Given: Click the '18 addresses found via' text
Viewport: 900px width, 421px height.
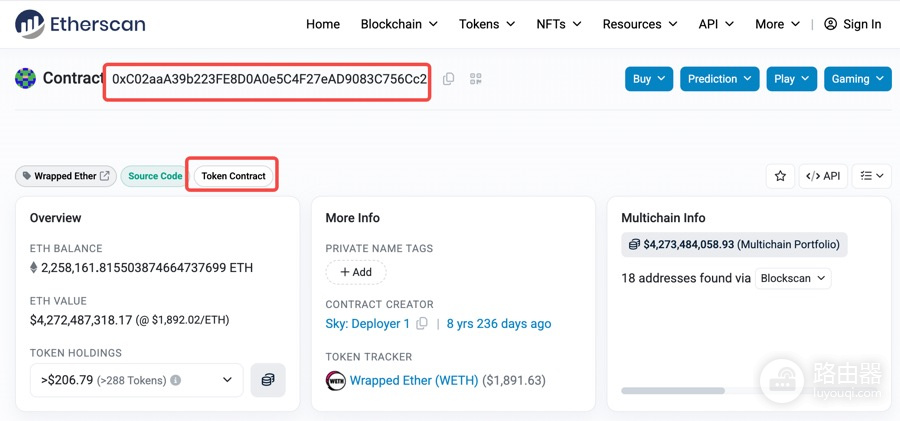Looking at the screenshot, I should [x=686, y=279].
